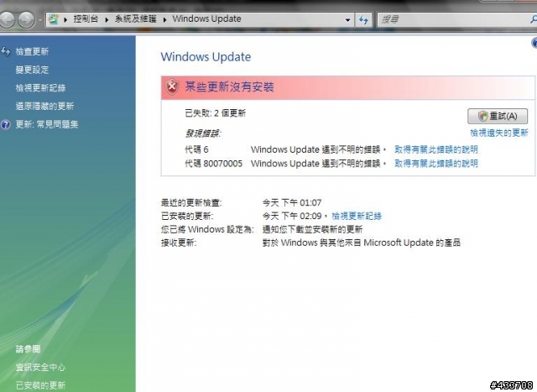537x392 pixels.
Task: Open 變更設定 in the sidebar
Action: pyautogui.click(x=32, y=70)
